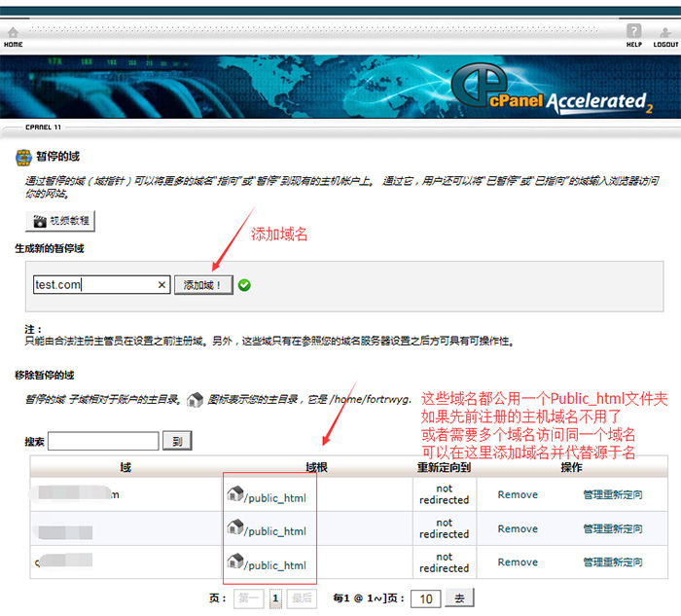The width and height of the screenshot is (681, 616).
Task: Focus the 搜索 search text box
Action: pyautogui.click(x=103, y=441)
